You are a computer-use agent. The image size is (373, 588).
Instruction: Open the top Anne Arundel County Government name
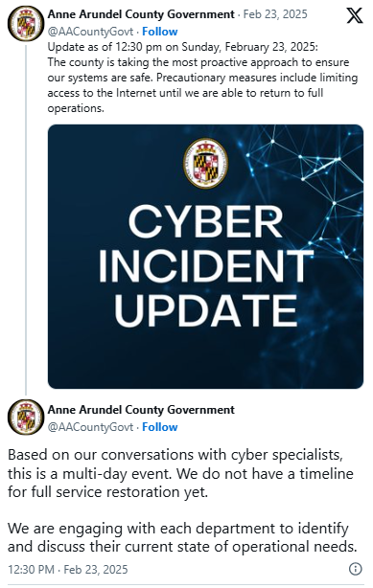tap(141, 14)
